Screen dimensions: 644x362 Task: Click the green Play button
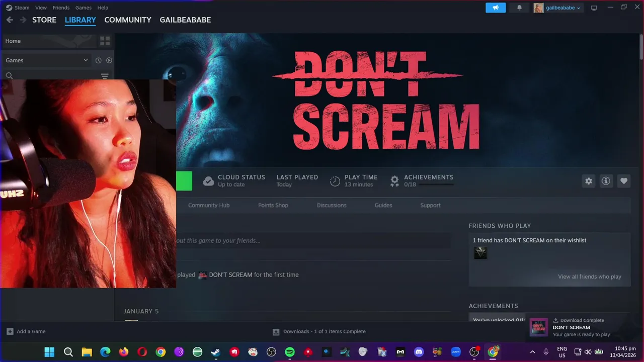pyautogui.click(x=184, y=181)
